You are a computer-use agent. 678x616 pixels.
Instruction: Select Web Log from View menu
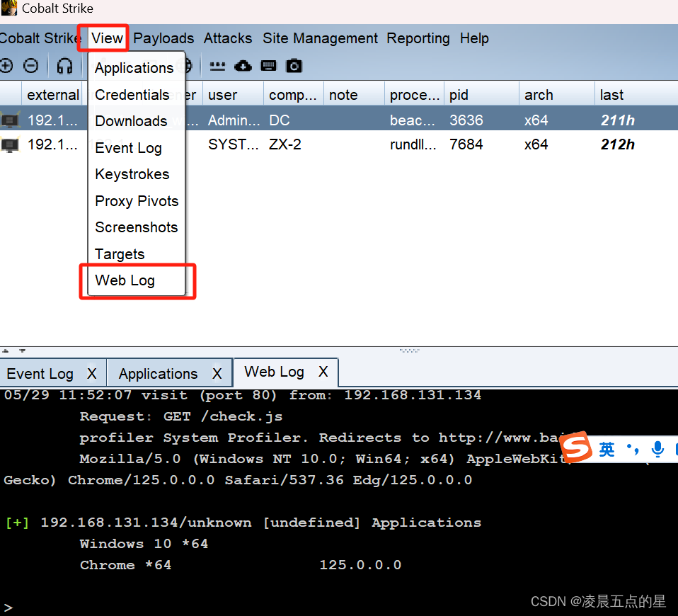pos(137,281)
